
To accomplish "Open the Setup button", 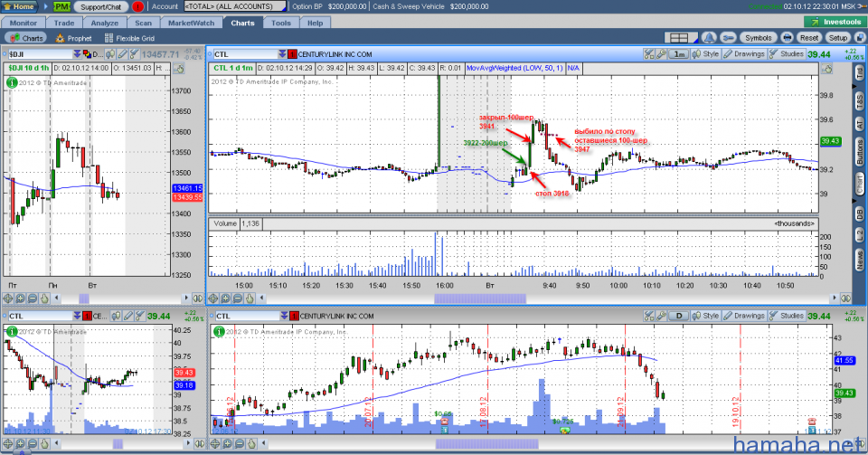I will pos(837,38).
